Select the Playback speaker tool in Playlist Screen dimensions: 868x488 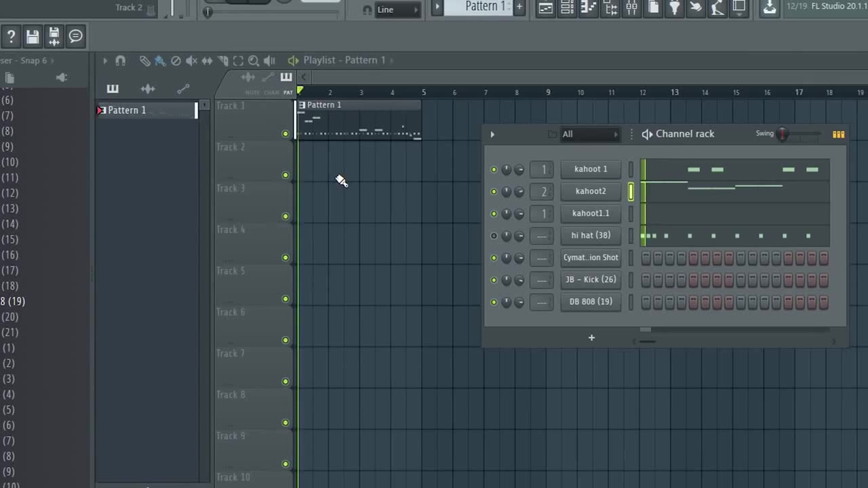pos(269,60)
